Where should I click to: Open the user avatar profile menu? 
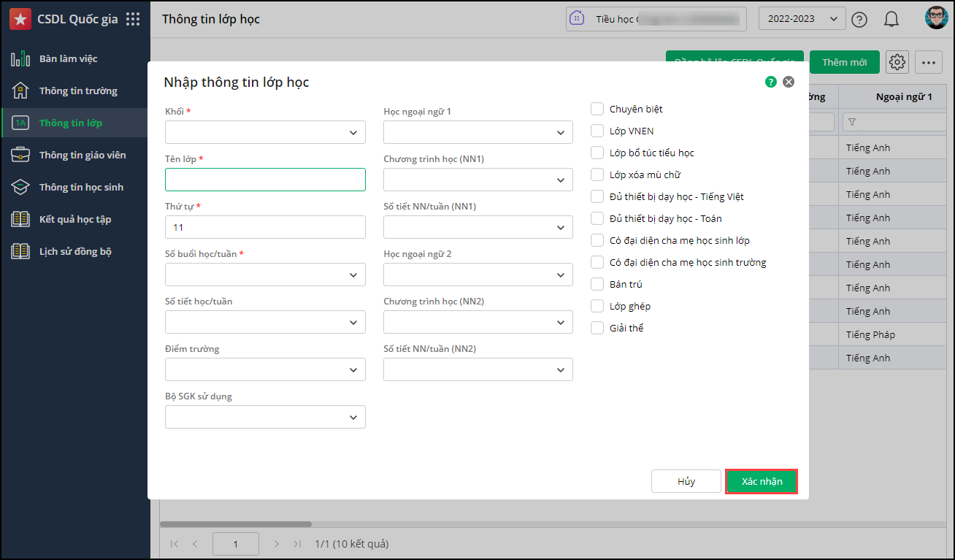point(936,19)
